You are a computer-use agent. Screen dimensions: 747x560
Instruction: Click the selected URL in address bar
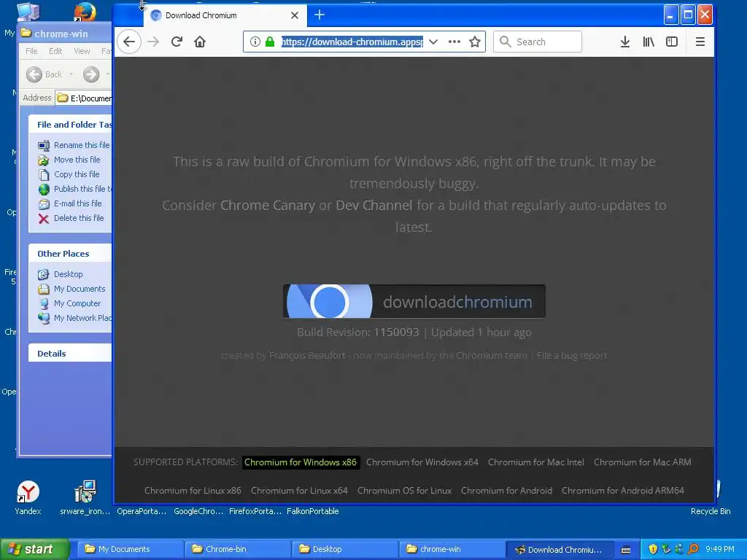pyautogui.click(x=352, y=42)
